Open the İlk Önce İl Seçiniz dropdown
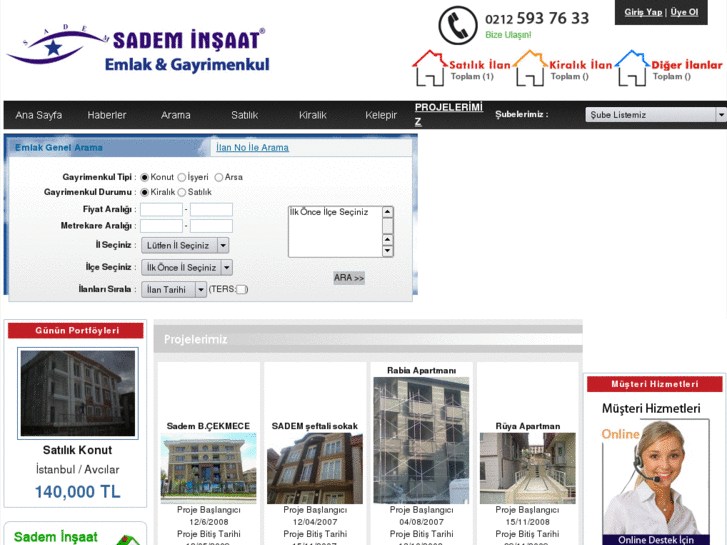The height and width of the screenshot is (545, 727). click(x=187, y=268)
